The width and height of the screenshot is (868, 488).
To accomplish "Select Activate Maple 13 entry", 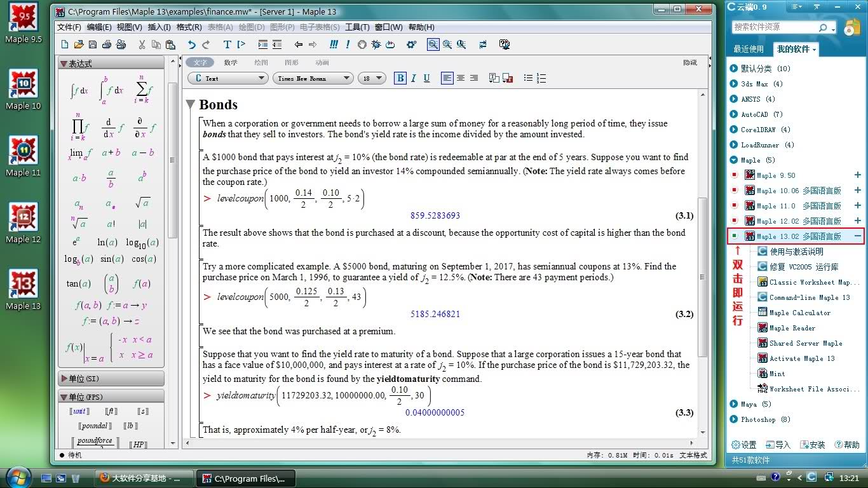I will coord(797,358).
